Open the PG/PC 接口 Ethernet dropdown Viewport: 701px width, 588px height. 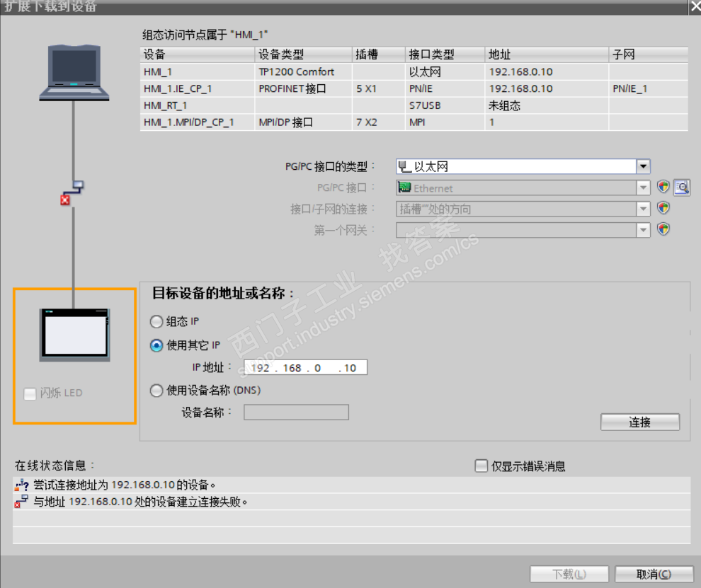pyautogui.click(x=643, y=188)
